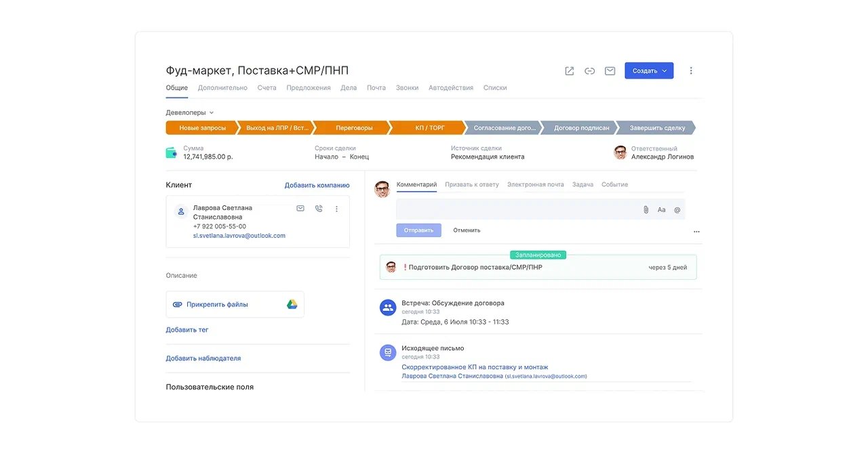Copy the deal link icon

pos(590,71)
